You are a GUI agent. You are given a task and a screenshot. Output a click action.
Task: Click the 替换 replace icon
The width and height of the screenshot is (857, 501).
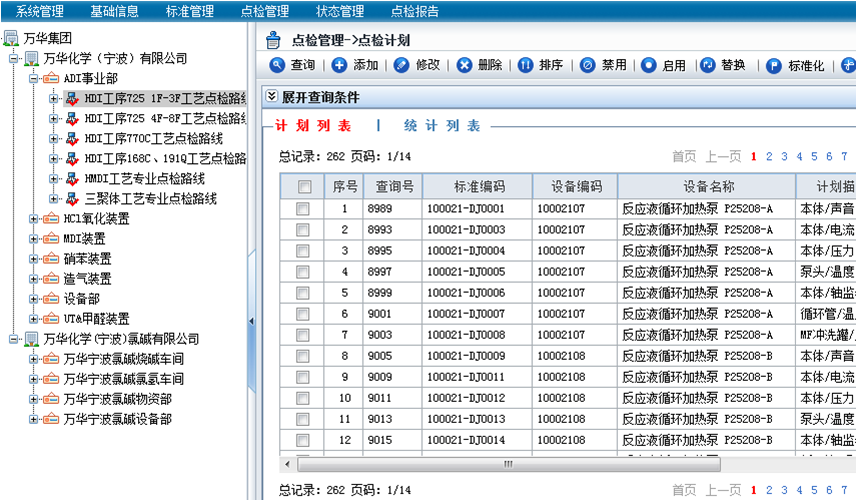708,66
